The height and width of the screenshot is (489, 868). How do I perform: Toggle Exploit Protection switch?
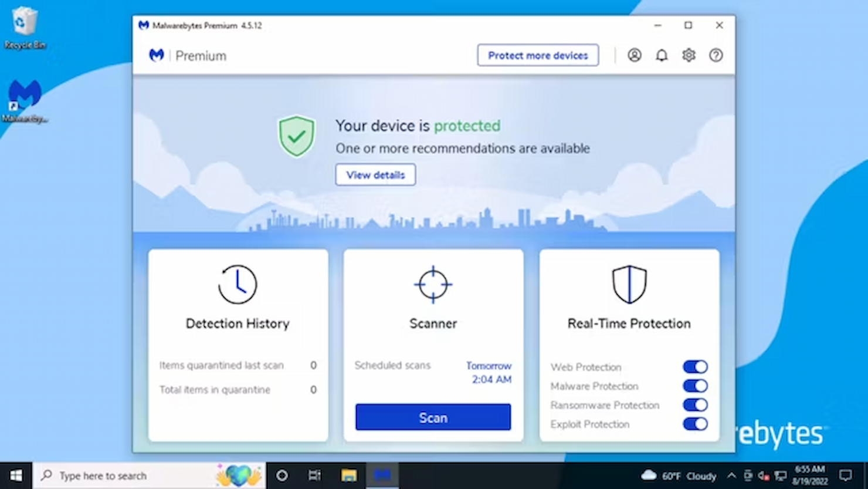click(695, 424)
